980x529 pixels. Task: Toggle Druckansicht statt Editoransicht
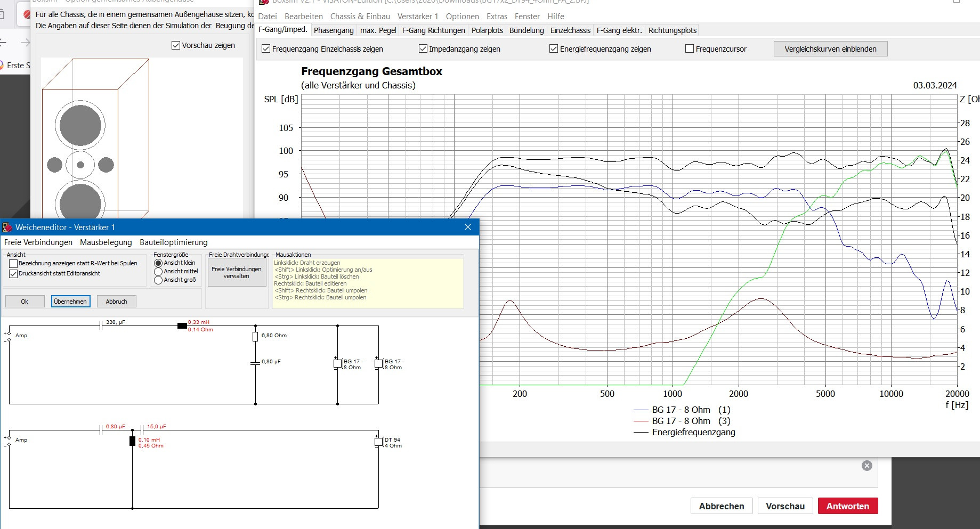click(14, 274)
